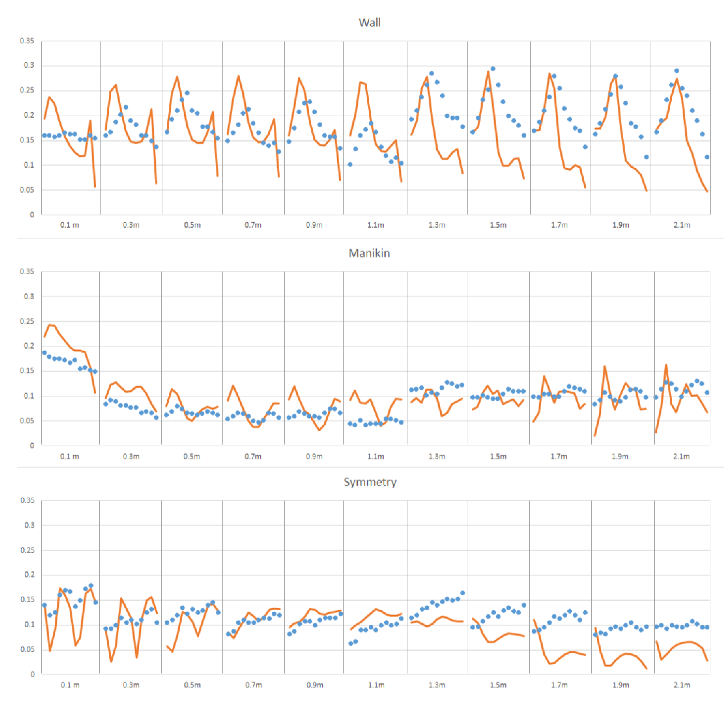Select the 1.5m label under Symmetry chart

(498, 685)
